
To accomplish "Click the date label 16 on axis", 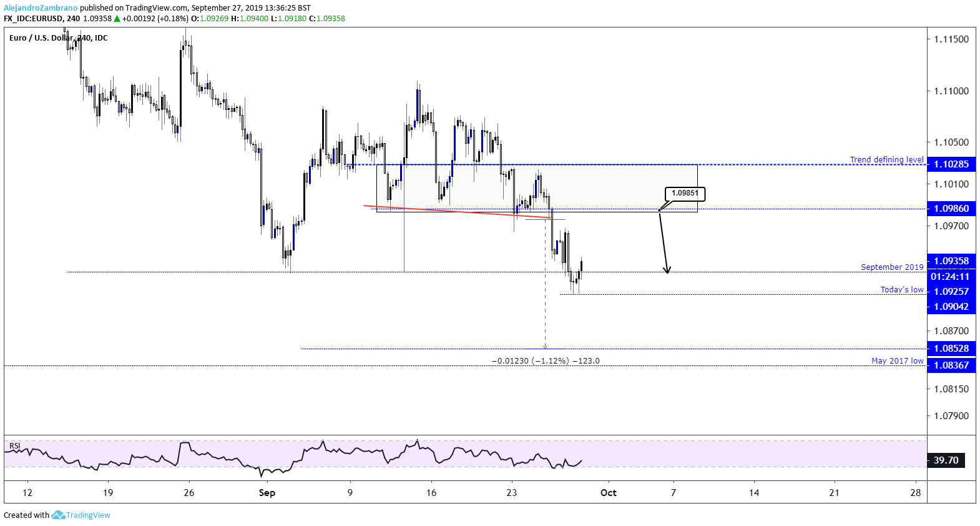I will pyautogui.click(x=431, y=493).
